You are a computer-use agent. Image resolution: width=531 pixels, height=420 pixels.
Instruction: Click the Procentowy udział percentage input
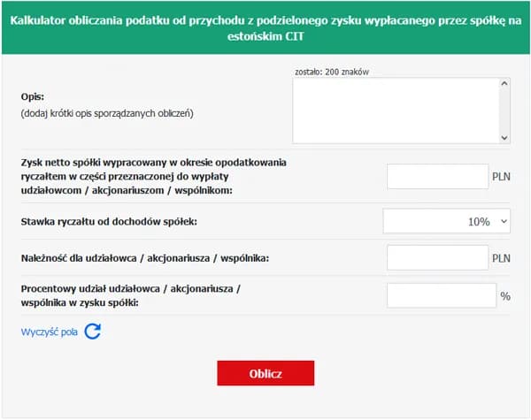(442, 295)
